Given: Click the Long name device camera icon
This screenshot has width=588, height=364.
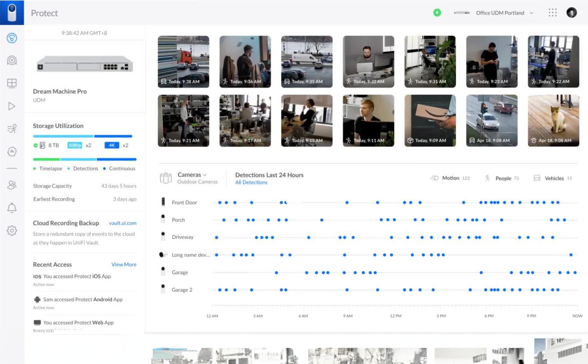Looking at the screenshot, I should pos(163,255).
